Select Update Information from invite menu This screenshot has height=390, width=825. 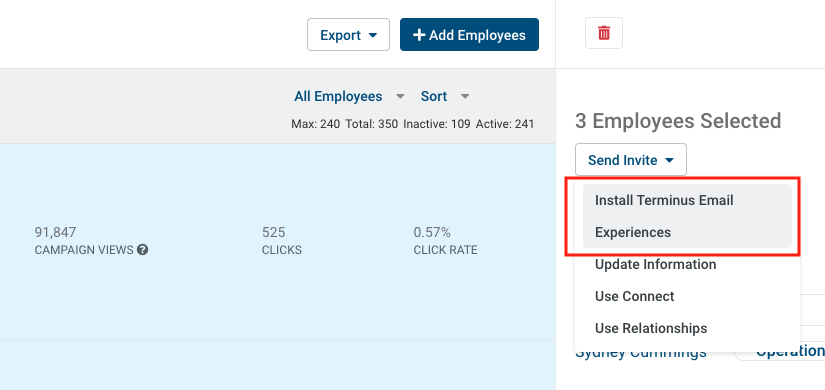tap(687, 264)
